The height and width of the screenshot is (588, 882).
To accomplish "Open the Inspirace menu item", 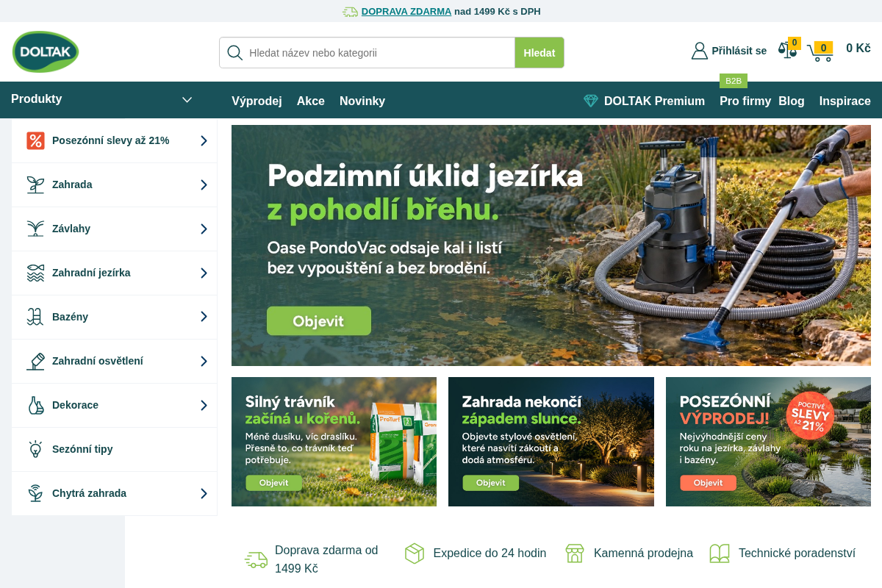I will 845,101.
